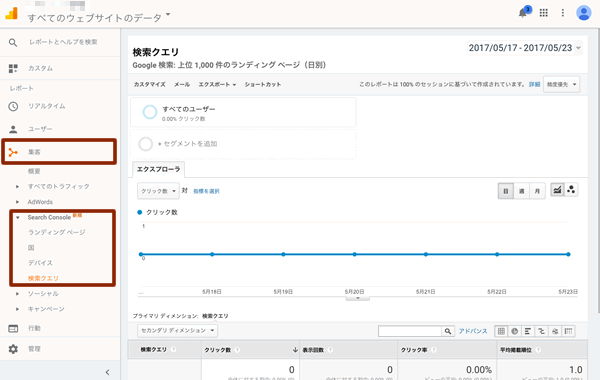The height and width of the screenshot is (380, 600).
Task: Click the 管理 gear icon
Action: coord(13,349)
